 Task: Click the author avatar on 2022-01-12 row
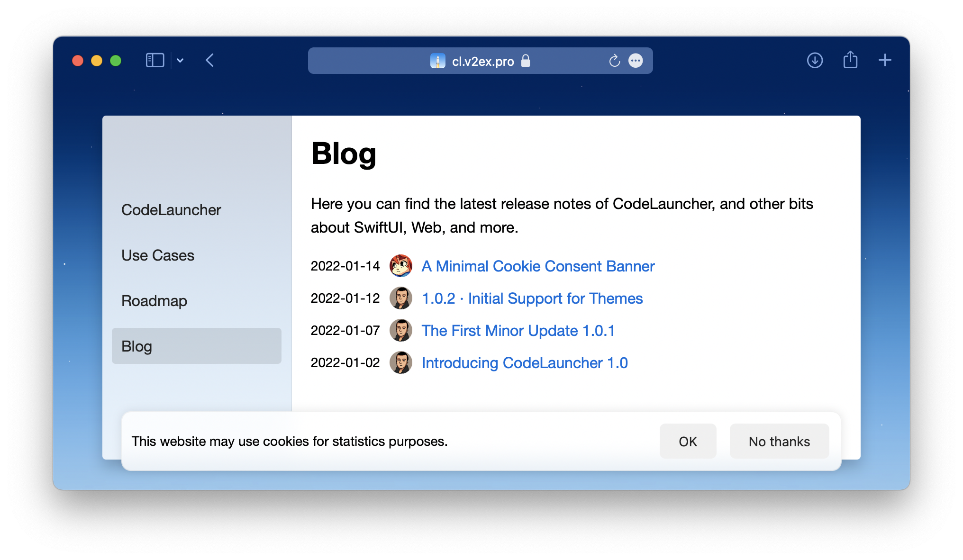[401, 298]
